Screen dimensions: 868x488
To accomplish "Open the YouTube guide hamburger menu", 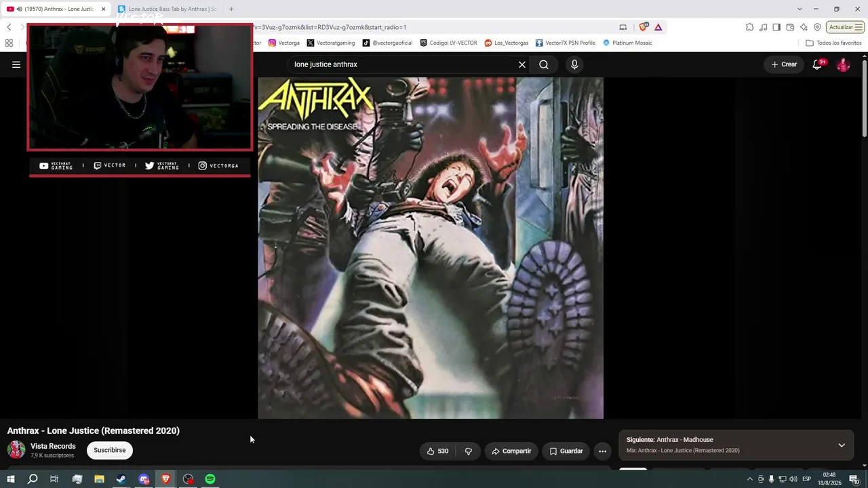I will 16,64.
